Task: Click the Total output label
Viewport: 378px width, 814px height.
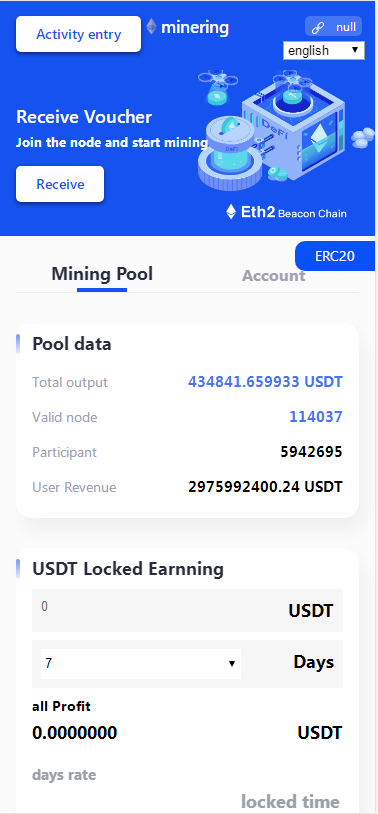Action: (70, 383)
